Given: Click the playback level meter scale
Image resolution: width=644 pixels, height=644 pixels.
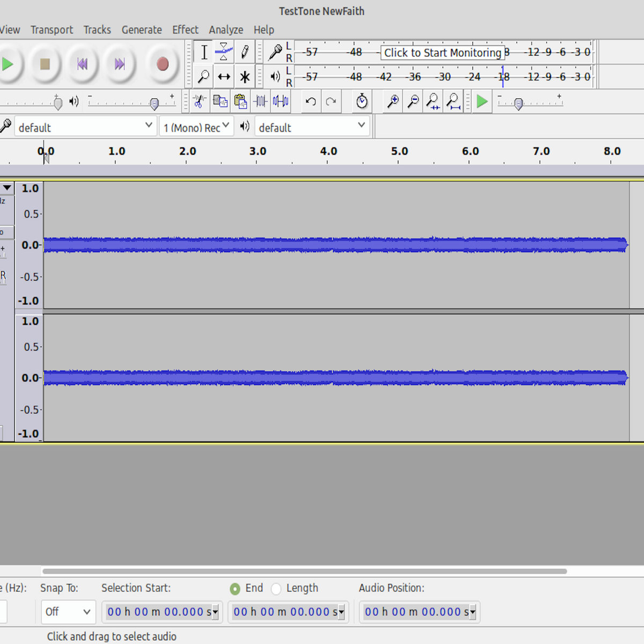Looking at the screenshot, I should [x=443, y=76].
